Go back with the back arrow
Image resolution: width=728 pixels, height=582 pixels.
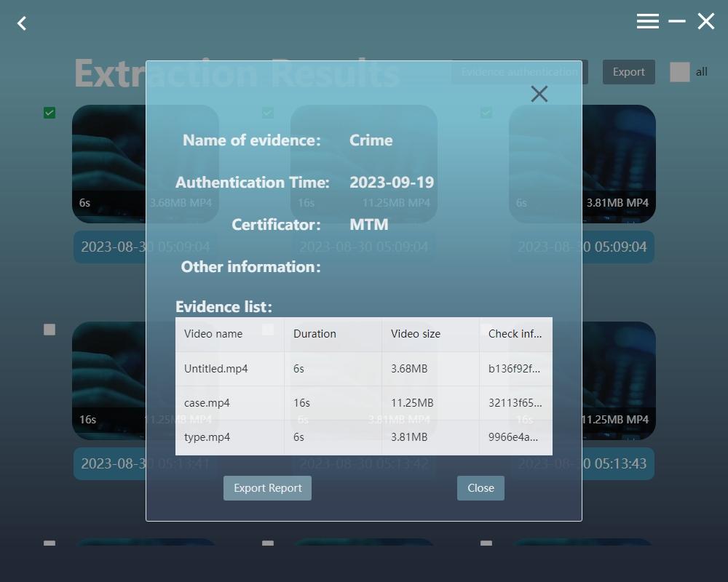(22, 23)
